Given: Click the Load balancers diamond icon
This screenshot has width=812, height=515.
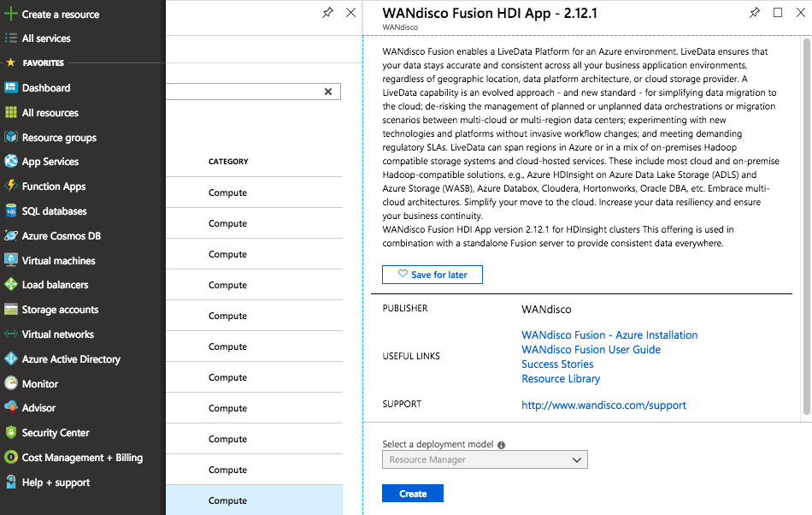Looking at the screenshot, I should [x=11, y=284].
